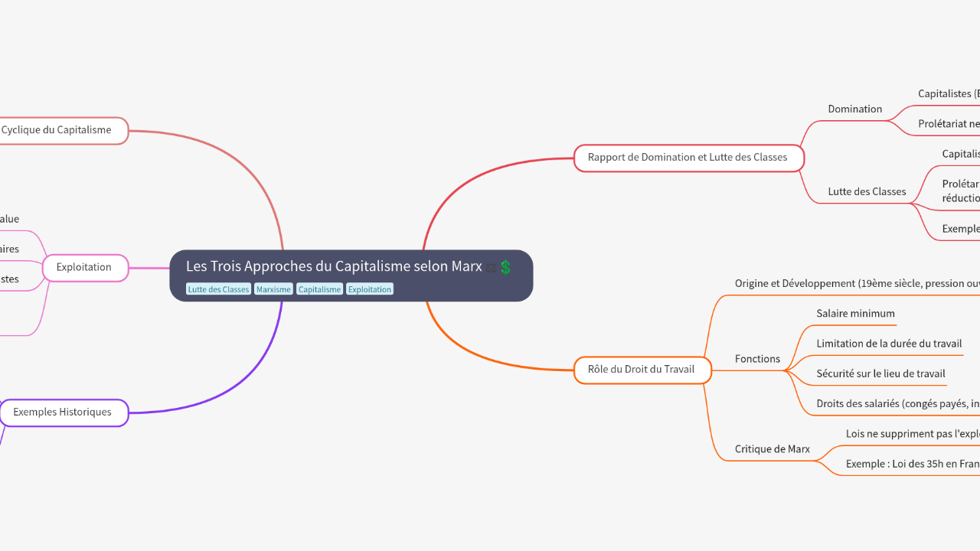Click the 'Capitalisme' tag
Screen dimensions: 980x551
coord(319,289)
